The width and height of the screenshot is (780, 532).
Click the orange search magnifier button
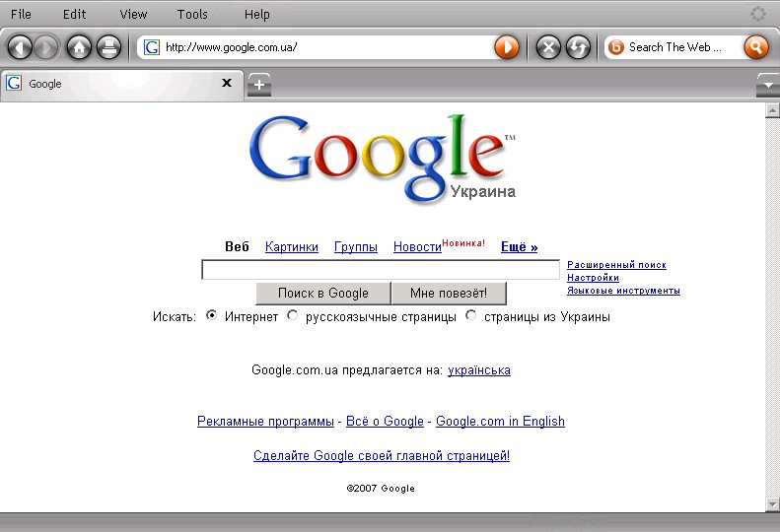coord(755,47)
